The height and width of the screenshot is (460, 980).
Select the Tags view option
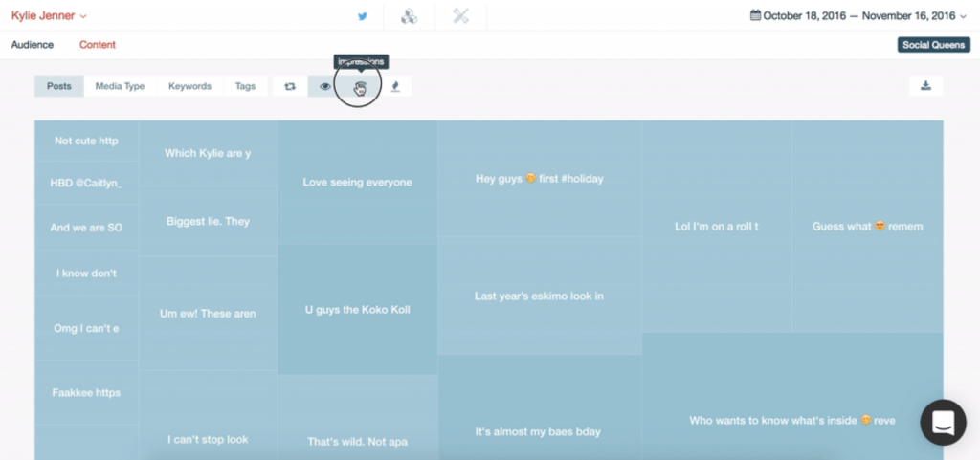click(245, 86)
